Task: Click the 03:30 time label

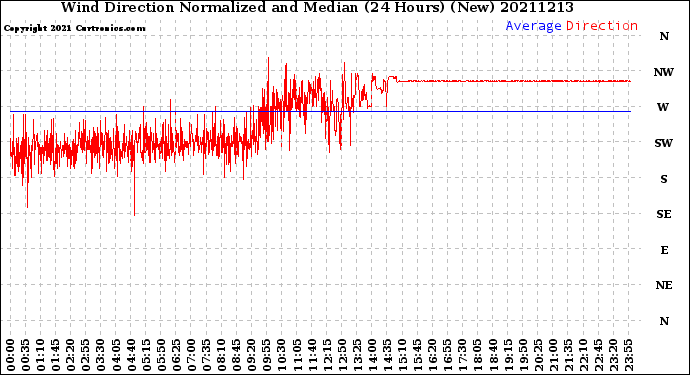Action: [x=101, y=355]
